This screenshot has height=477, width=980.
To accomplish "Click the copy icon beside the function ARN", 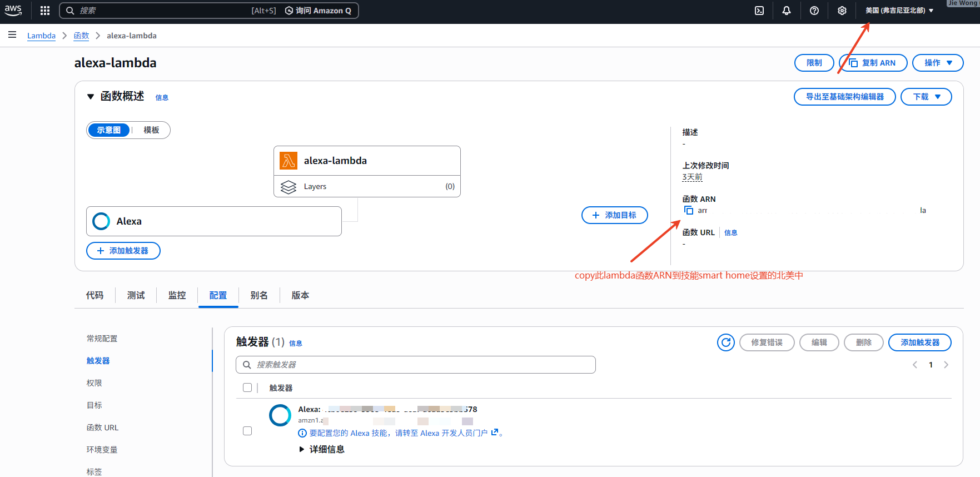I will pos(689,210).
